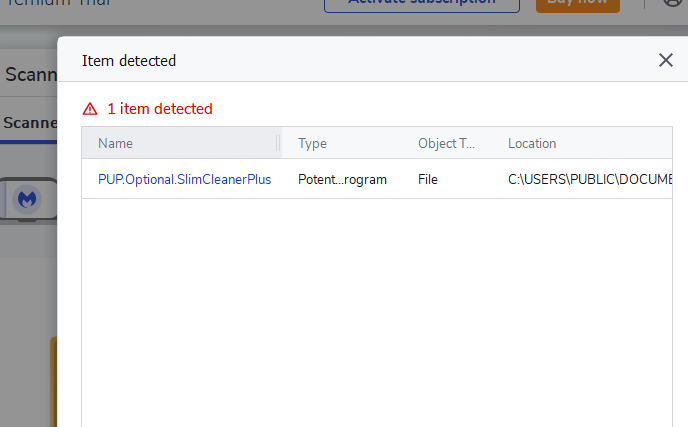Viewport: 688px width, 427px height.
Task: Select the Potent...rogram type cell
Action: coord(342,179)
